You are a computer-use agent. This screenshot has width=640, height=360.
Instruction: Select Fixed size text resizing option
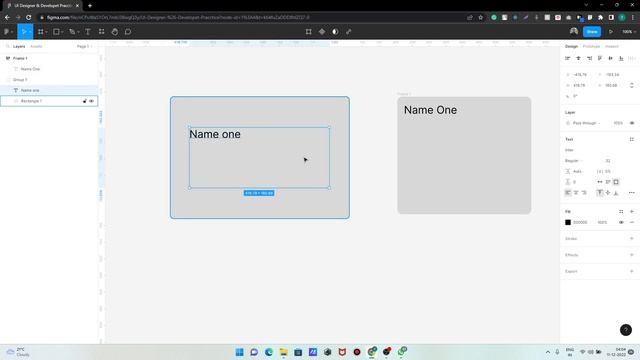[x=616, y=182]
